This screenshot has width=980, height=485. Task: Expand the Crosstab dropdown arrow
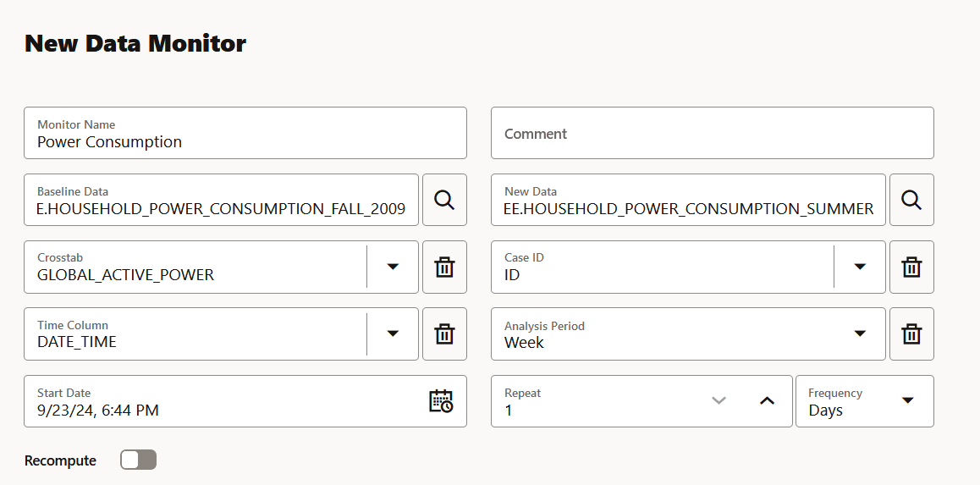393,267
